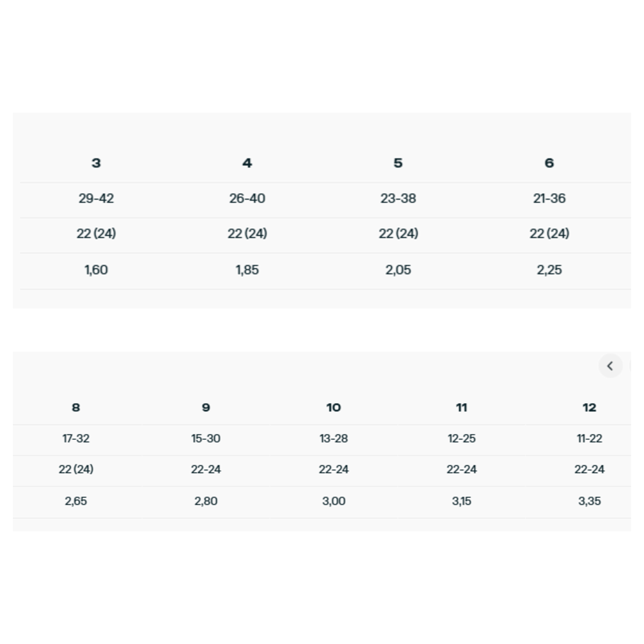
Task: Click the 3,35 value cell
Action: [589, 501]
